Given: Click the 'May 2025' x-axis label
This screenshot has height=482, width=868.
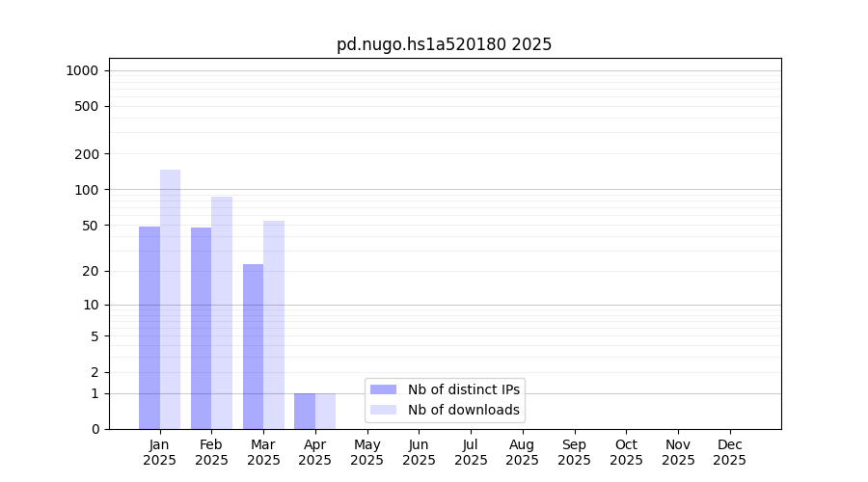Looking at the screenshot, I should 367,452.
